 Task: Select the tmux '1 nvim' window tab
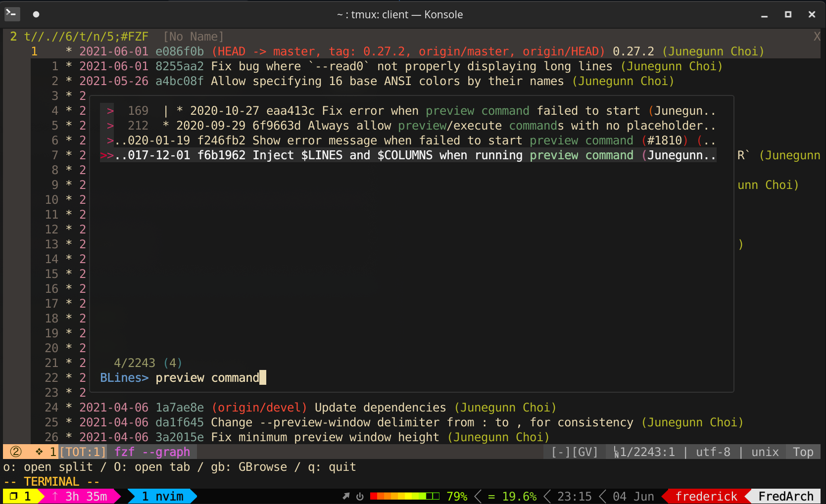tap(162, 496)
